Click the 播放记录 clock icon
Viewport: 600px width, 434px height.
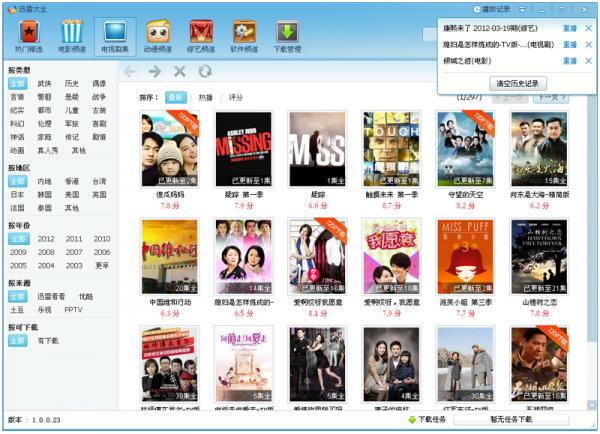coord(477,9)
